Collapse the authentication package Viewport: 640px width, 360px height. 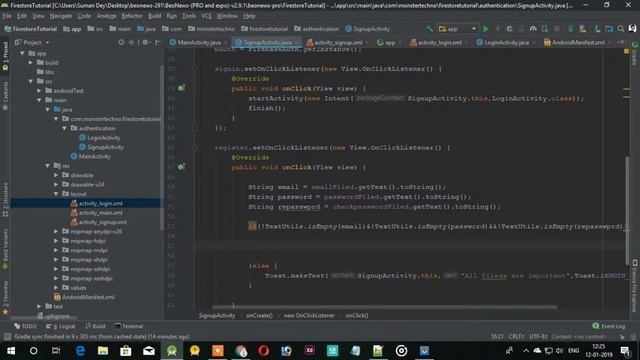tap(64, 128)
